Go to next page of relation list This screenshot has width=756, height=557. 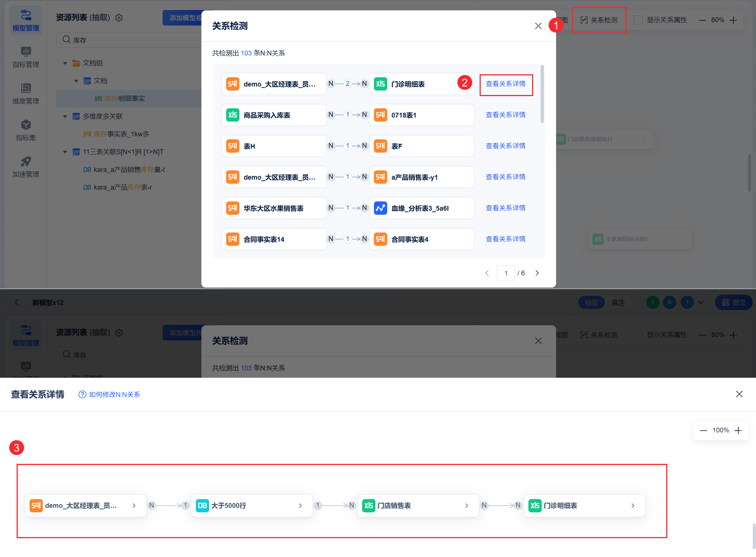[537, 273]
